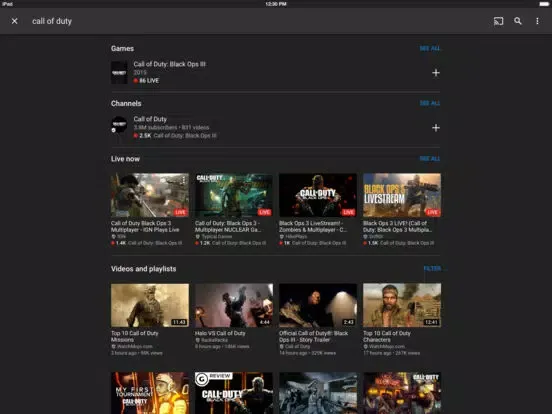Tap the Cast to device icon
Screen dimensions: 552x414
click(x=498, y=21)
